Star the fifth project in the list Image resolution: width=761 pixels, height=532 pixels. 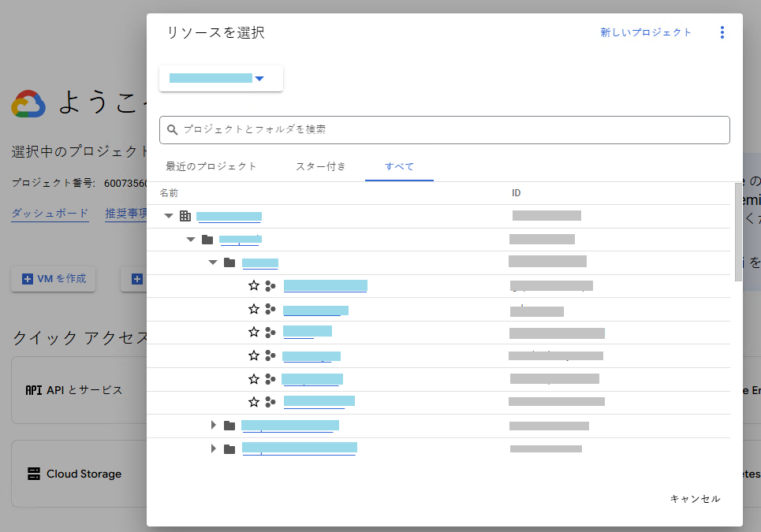coord(254,379)
